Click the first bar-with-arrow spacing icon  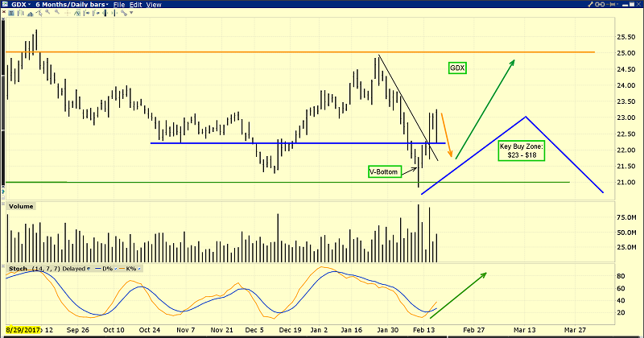(86, 13)
